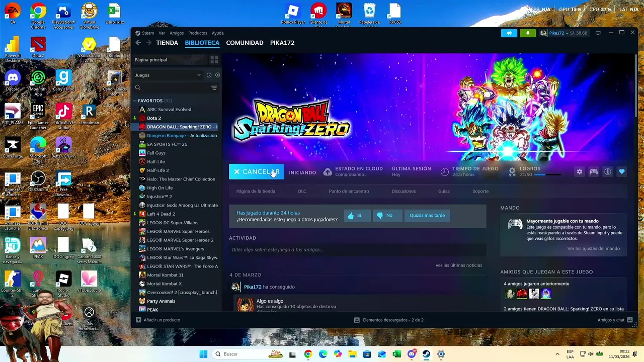644x362 pixels.
Task: Open the Ayuda menu
Action: click(x=217, y=33)
